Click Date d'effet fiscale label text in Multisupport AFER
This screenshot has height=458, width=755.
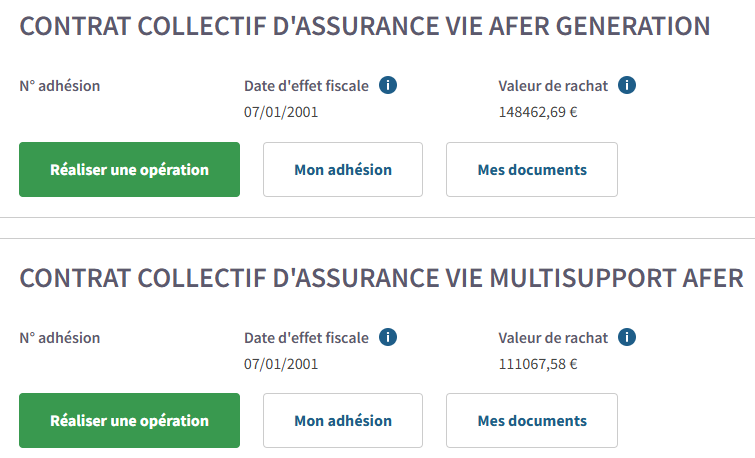(306, 337)
